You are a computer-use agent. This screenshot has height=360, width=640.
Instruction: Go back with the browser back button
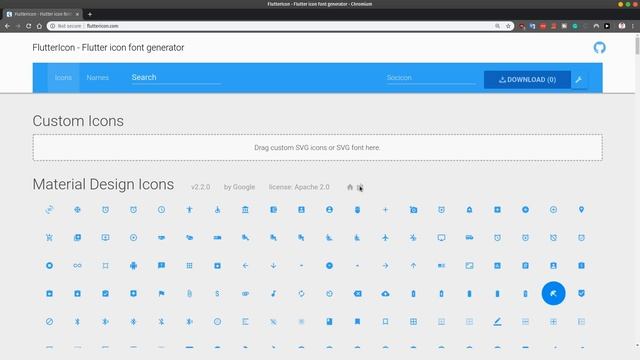pyautogui.click(x=7, y=26)
